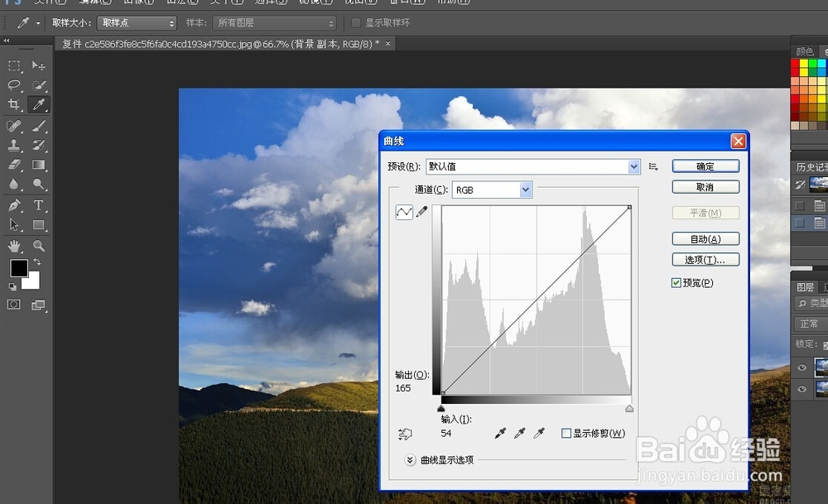Uncheck the 预览 option

pos(676,282)
